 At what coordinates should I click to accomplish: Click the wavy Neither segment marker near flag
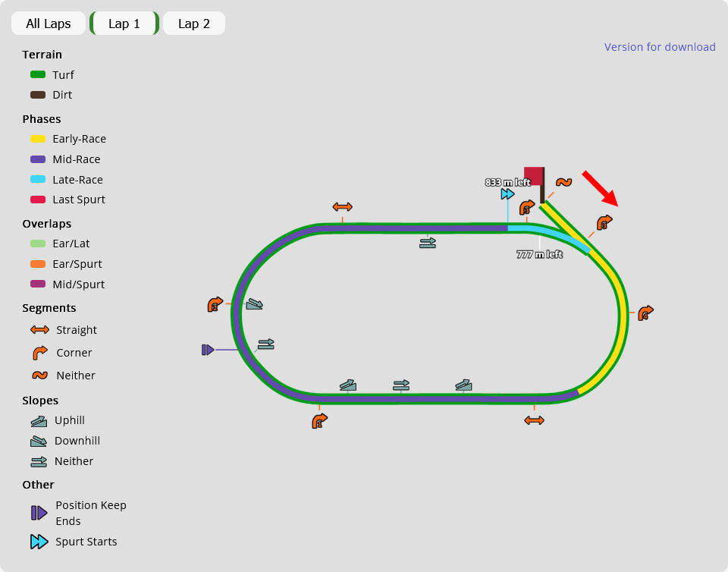click(x=563, y=182)
